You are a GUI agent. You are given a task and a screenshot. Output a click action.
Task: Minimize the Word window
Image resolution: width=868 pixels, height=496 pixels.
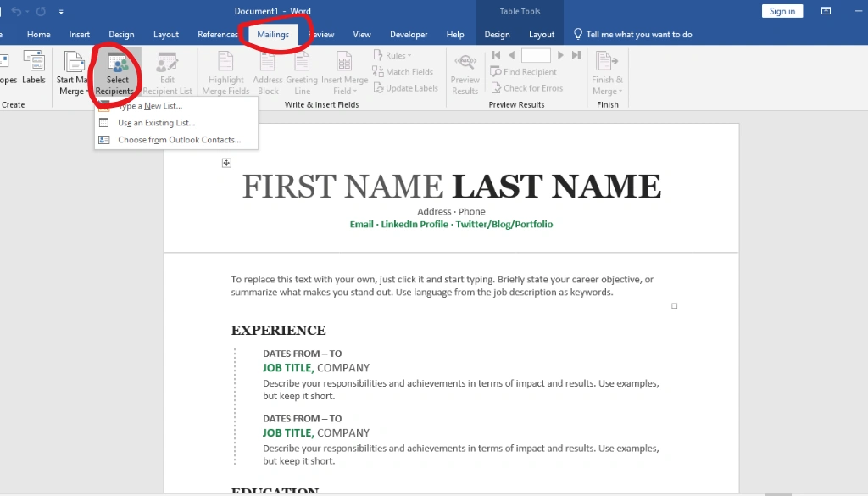[x=859, y=11]
